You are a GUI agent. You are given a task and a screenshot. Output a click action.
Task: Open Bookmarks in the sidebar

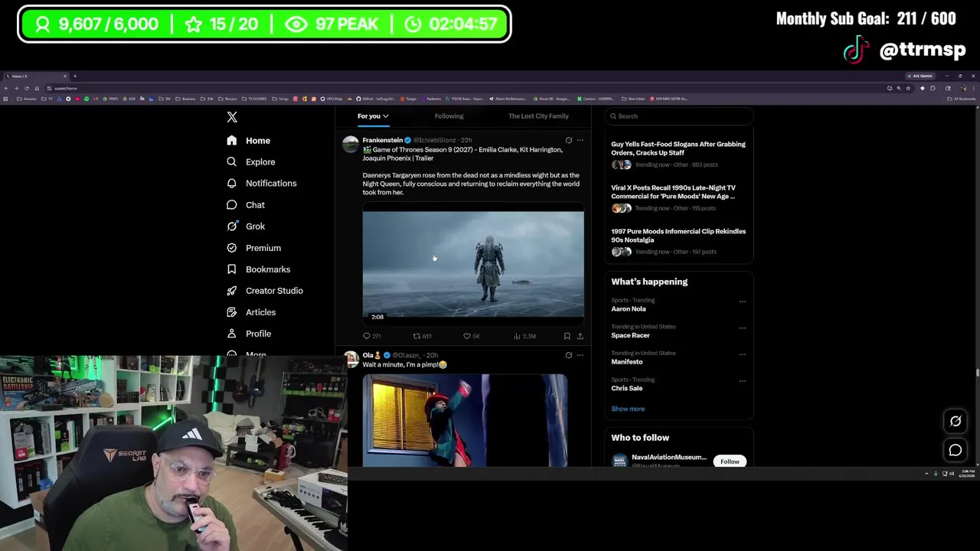coord(260,269)
